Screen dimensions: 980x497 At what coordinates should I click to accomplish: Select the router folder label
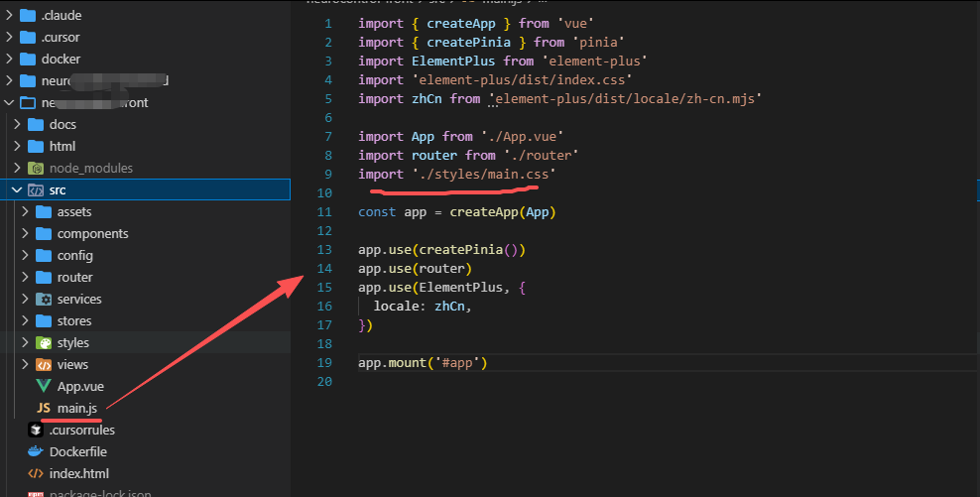75,278
